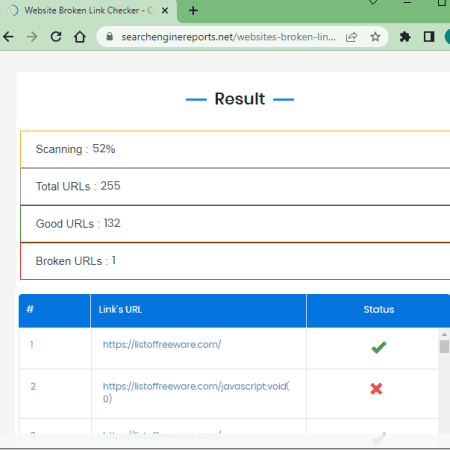This screenshot has width=450, height=450.
Task: Bookmark this page with the star
Action: pyautogui.click(x=375, y=37)
